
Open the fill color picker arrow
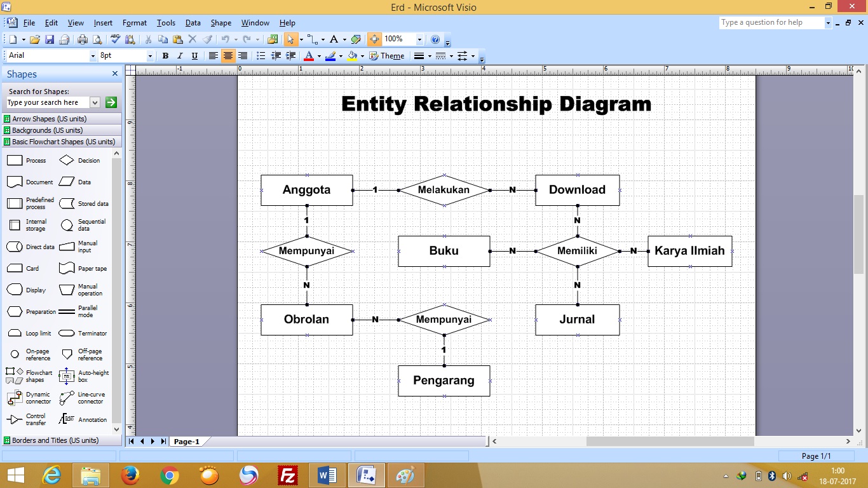click(362, 56)
